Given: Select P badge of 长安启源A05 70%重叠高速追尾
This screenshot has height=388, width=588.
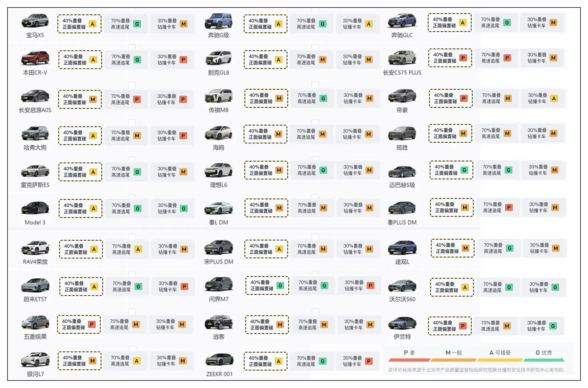Looking at the screenshot, I should [137, 99].
